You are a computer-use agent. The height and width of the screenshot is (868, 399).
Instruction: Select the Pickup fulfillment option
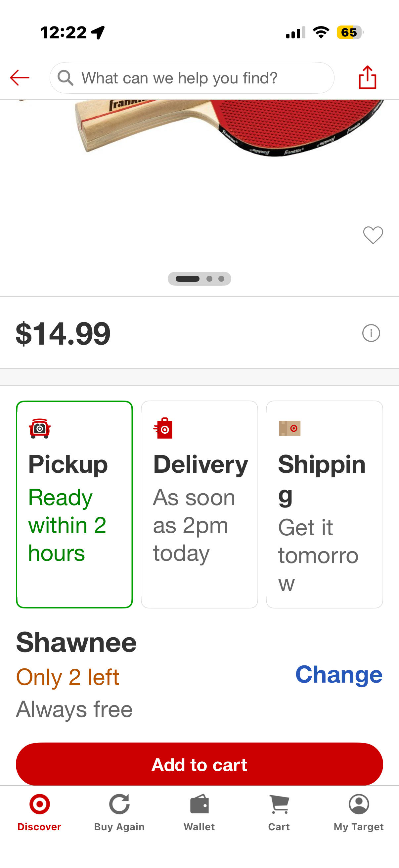tap(74, 505)
